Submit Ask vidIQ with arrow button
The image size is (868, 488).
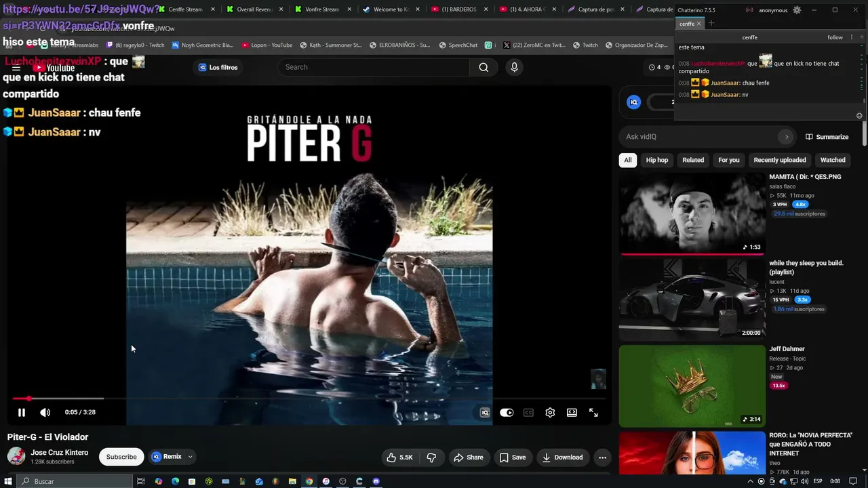tap(787, 137)
